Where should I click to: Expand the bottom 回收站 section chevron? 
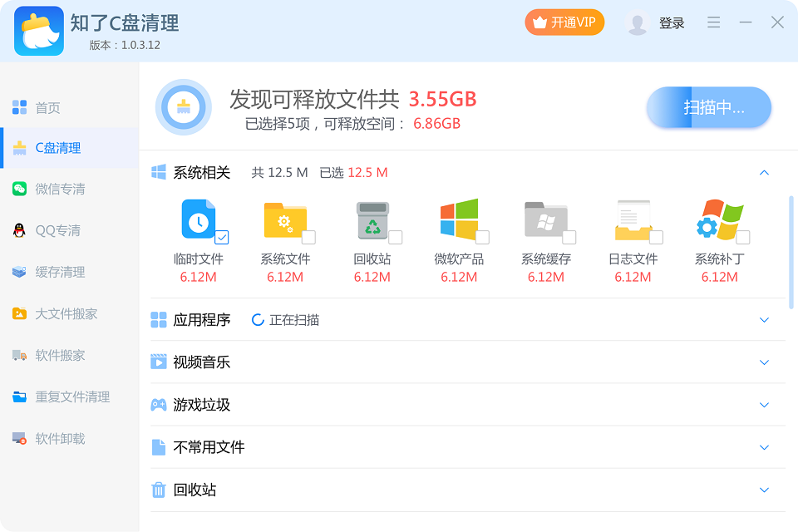pyautogui.click(x=764, y=490)
